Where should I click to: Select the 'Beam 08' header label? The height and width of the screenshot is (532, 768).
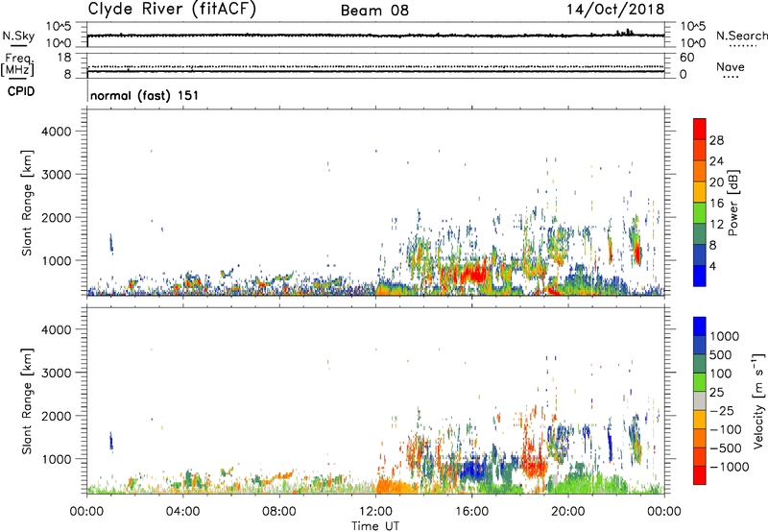coord(374,10)
